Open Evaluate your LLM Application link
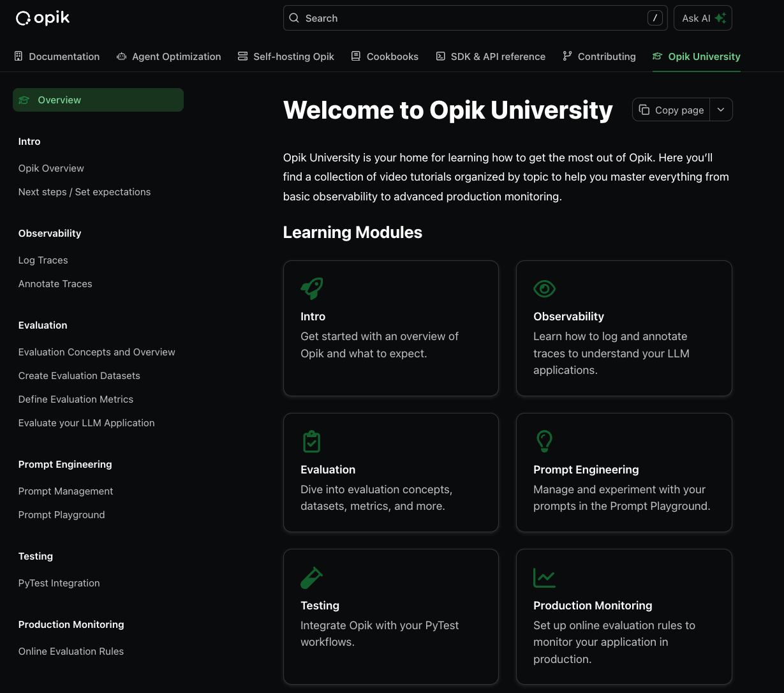784x693 pixels. tap(86, 423)
